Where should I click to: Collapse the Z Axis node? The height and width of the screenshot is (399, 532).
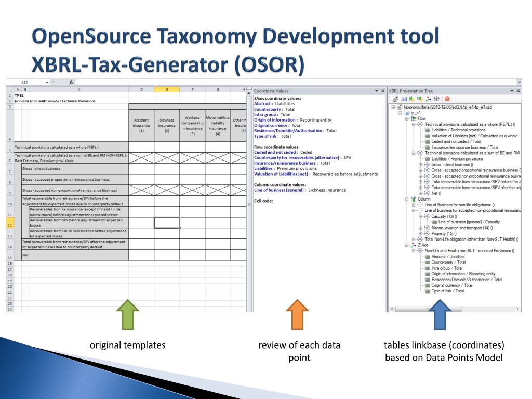click(407, 245)
